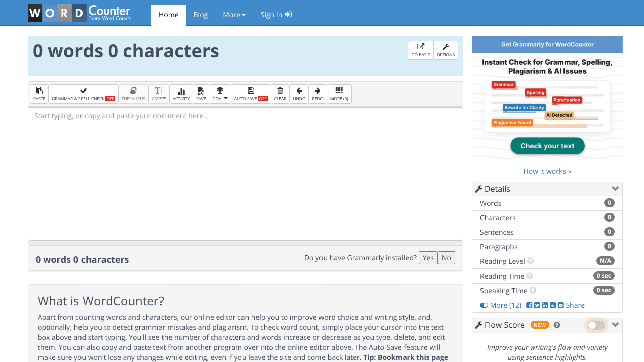
Task: Click the Paragraphs count row
Action: (547, 247)
